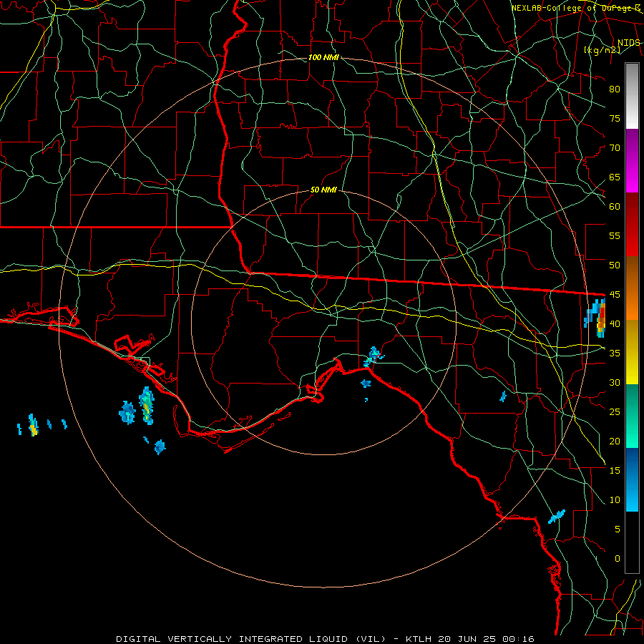Click the 40 value on the color scale
This screenshot has height=644, width=644.
click(615, 323)
